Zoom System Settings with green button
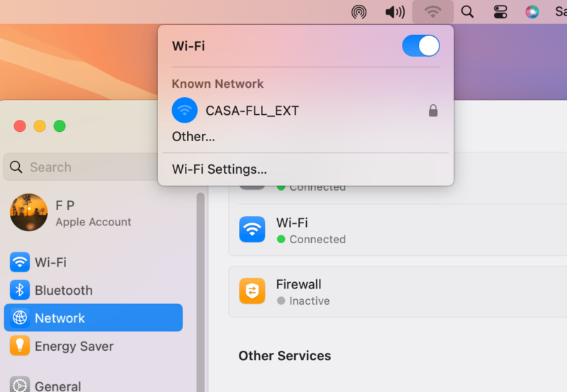This screenshot has height=392, width=567. (60, 126)
